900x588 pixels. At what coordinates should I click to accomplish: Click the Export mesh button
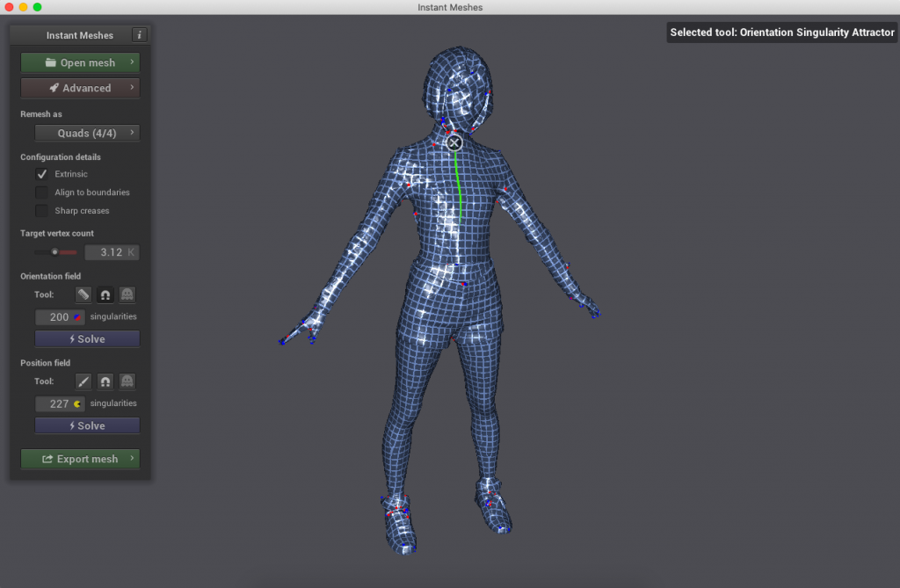click(x=79, y=458)
